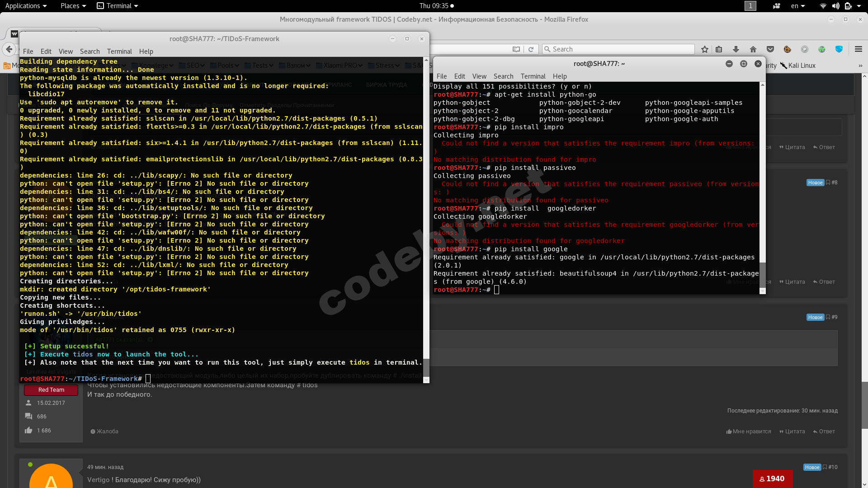The width and height of the screenshot is (868, 488).
Task: Open the Places dropdown menu
Action: (73, 6)
